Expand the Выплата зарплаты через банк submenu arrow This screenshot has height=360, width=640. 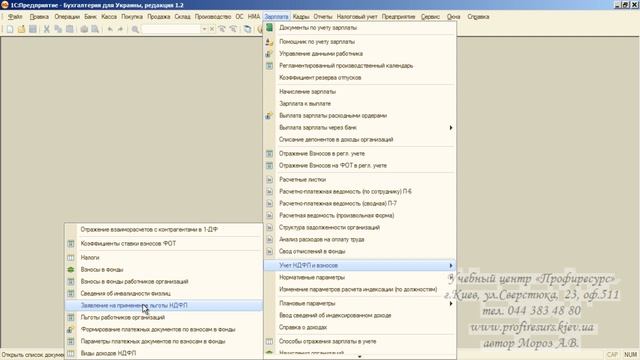pyautogui.click(x=451, y=128)
